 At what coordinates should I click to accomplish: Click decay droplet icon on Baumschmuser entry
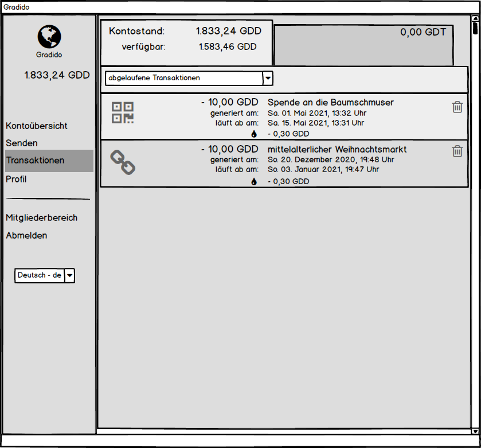coord(254,134)
